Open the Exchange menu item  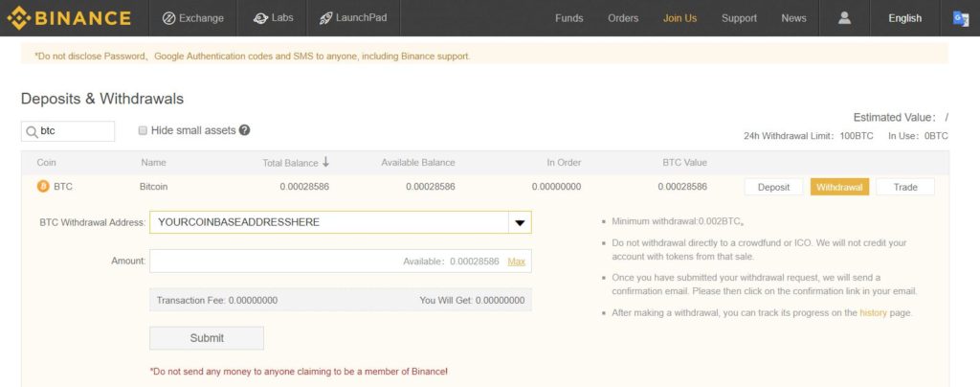pyautogui.click(x=192, y=18)
